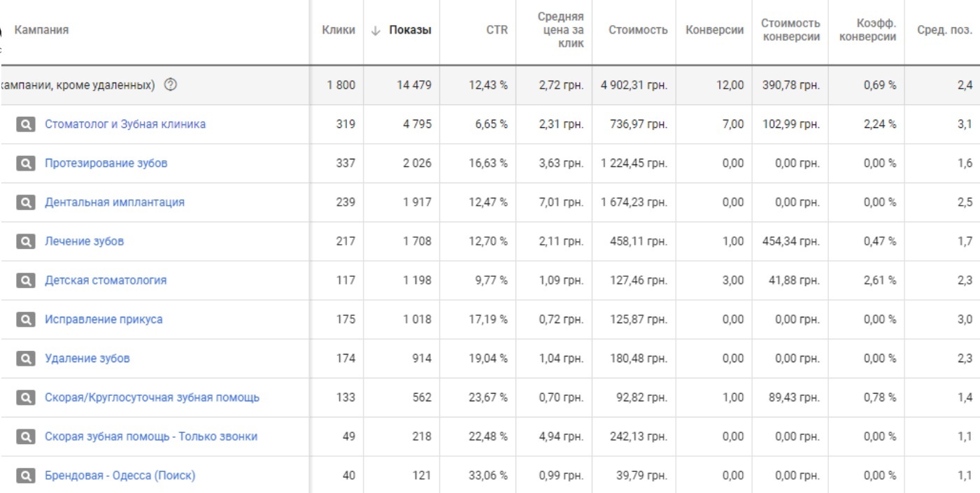Open Скорая зубная помощь - Только звонки campaign
Screen dimensions: 980x493
(x=151, y=437)
